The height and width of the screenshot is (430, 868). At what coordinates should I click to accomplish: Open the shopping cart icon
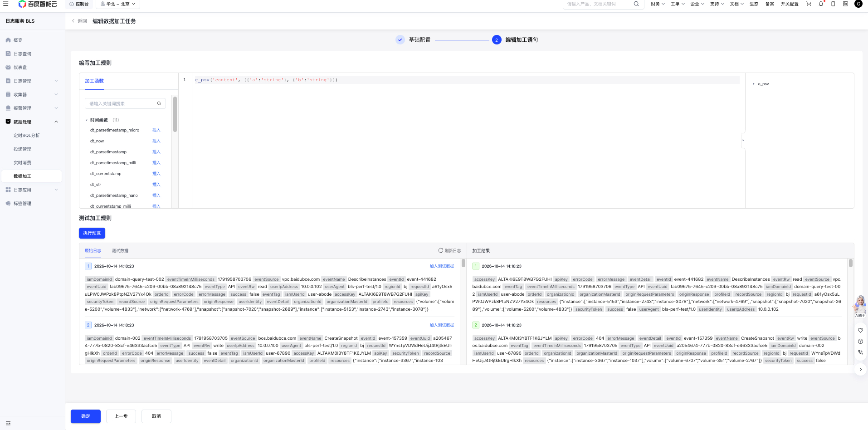tap(809, 4)
